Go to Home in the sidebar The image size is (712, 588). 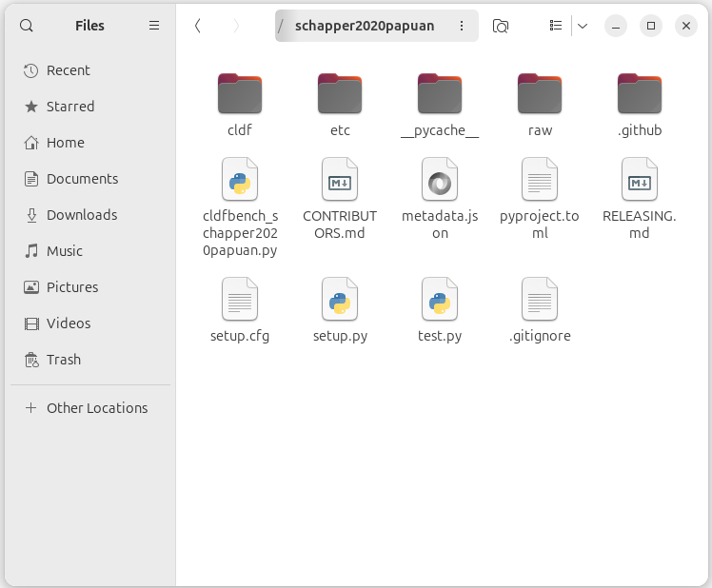(x=90, y=143)
